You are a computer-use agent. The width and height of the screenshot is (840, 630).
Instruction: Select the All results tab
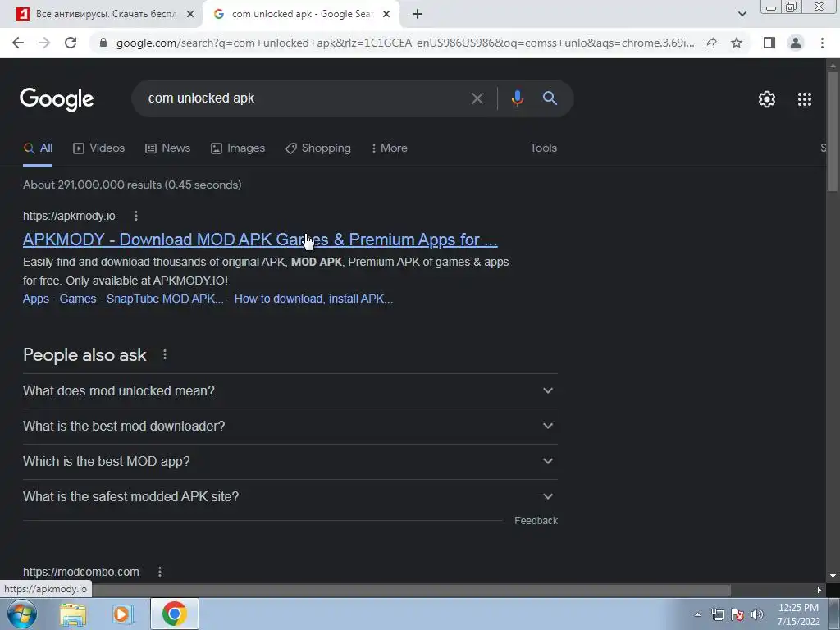(38, 148)
